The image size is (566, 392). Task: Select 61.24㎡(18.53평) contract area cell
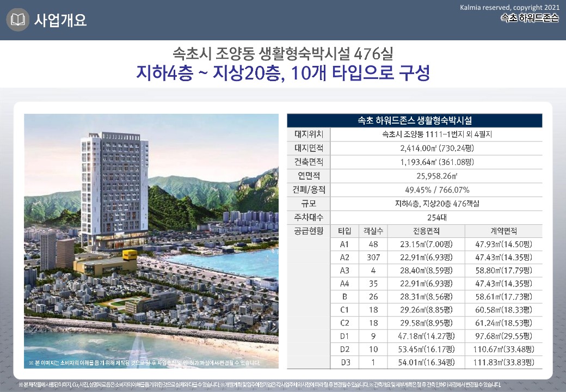503,323
